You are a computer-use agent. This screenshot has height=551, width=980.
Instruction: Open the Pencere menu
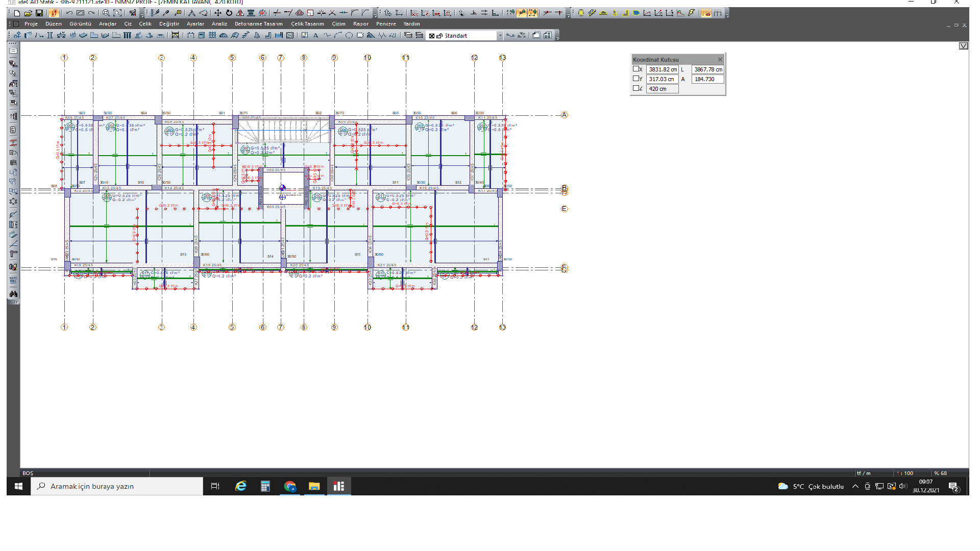386,24
